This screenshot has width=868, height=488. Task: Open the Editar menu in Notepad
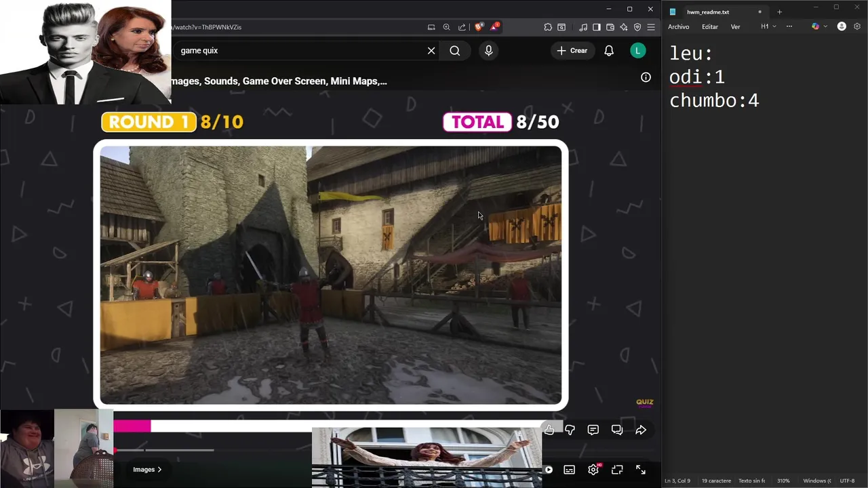click(710, 26)
